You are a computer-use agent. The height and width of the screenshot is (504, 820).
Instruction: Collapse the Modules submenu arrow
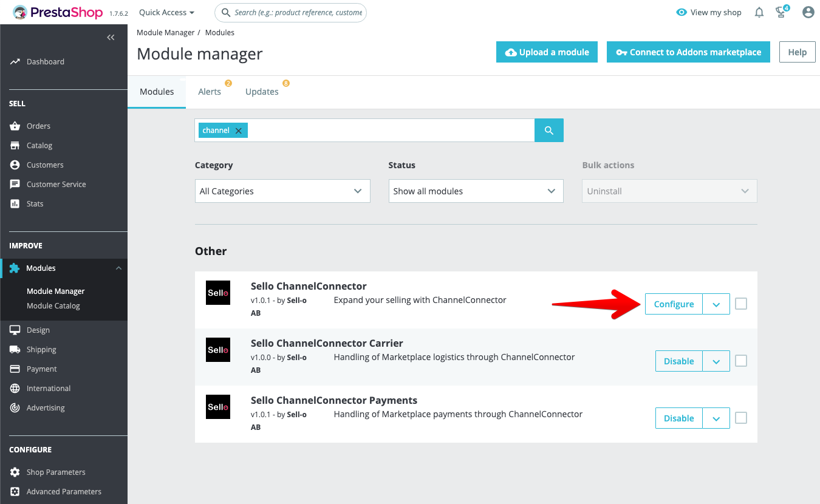[x=118, y=268]
